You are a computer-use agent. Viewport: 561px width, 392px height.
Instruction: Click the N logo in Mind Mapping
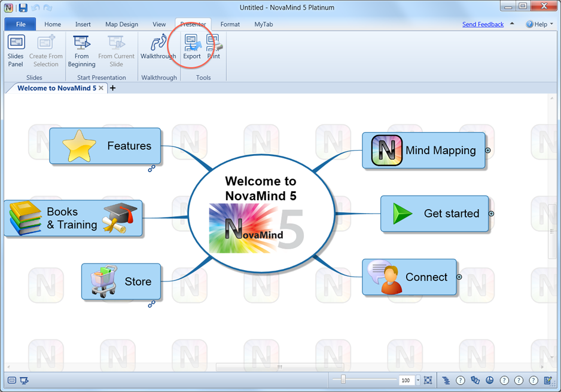click(387, 151)
